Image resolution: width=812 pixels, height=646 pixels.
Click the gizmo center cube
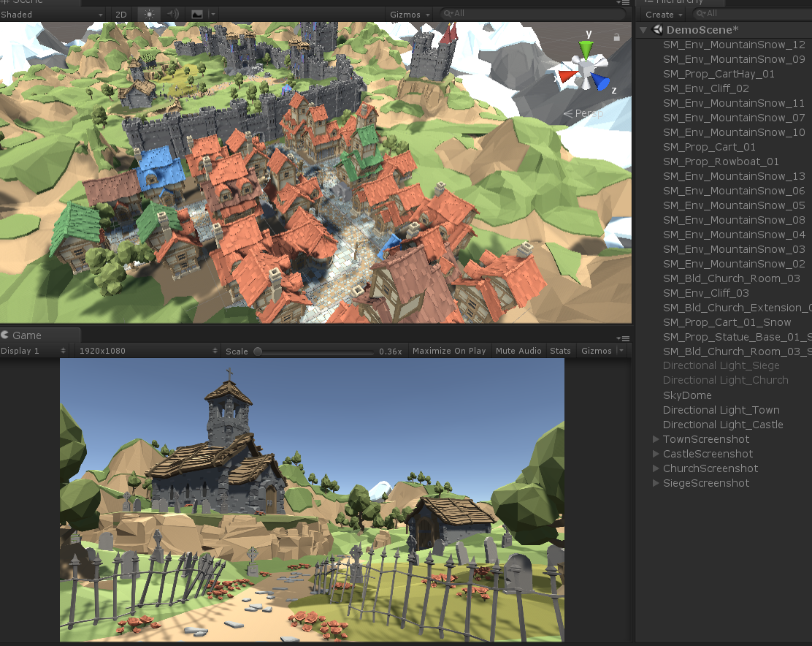coord(586,69)
